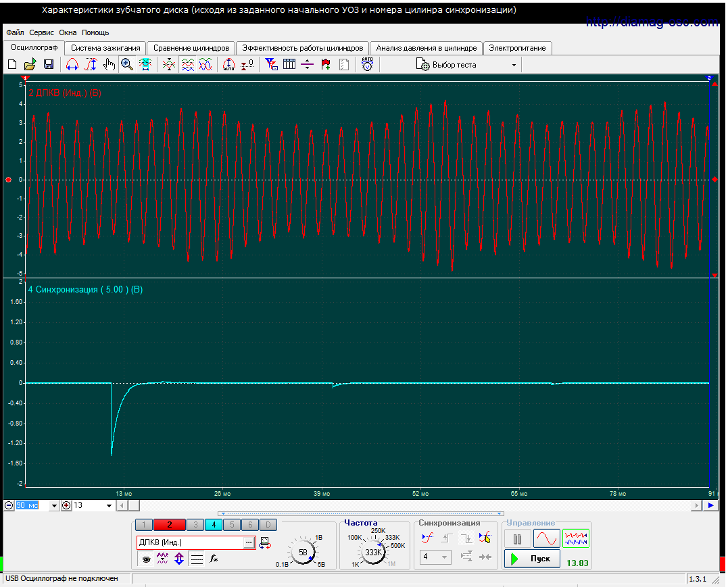Adjust the 333K frequency knob

(x=373, y=552)
